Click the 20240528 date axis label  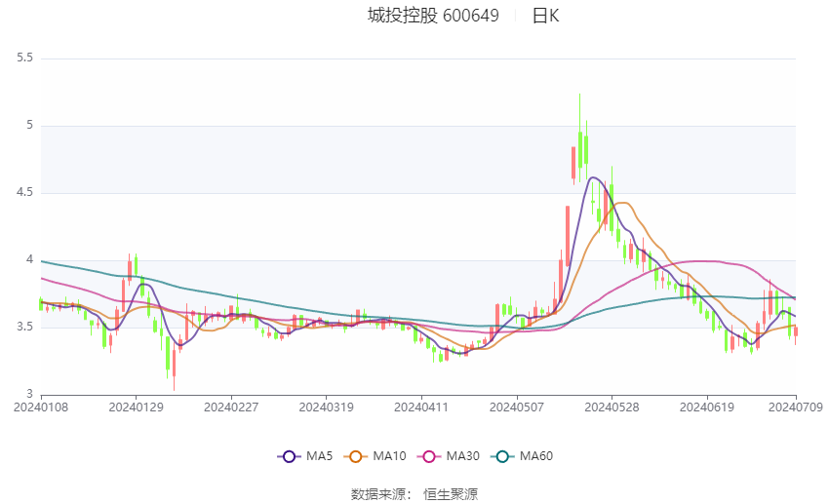point(612,407)
